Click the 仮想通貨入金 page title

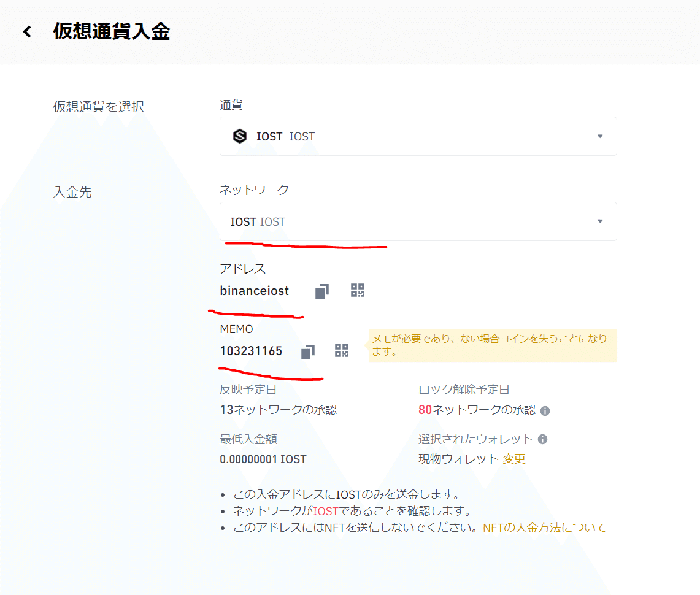(x=112, y=32)
